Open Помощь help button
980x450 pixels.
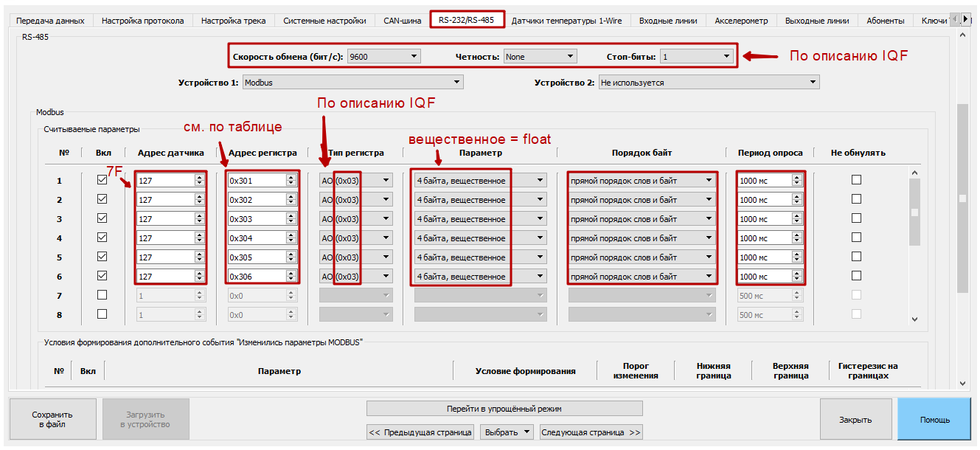[x=934, y=420]
